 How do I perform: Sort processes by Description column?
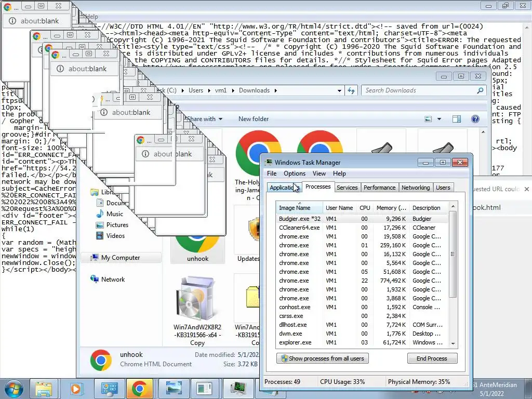click(x=429, y=208)
